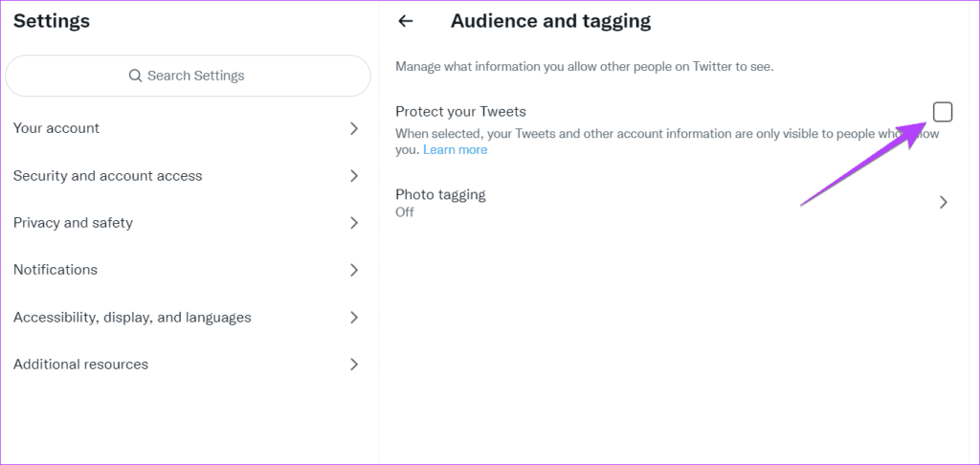This screenshot has width=980, height=465.
Task: Click the back arrow beside Audience and tagging
Action: coord(406,21)
